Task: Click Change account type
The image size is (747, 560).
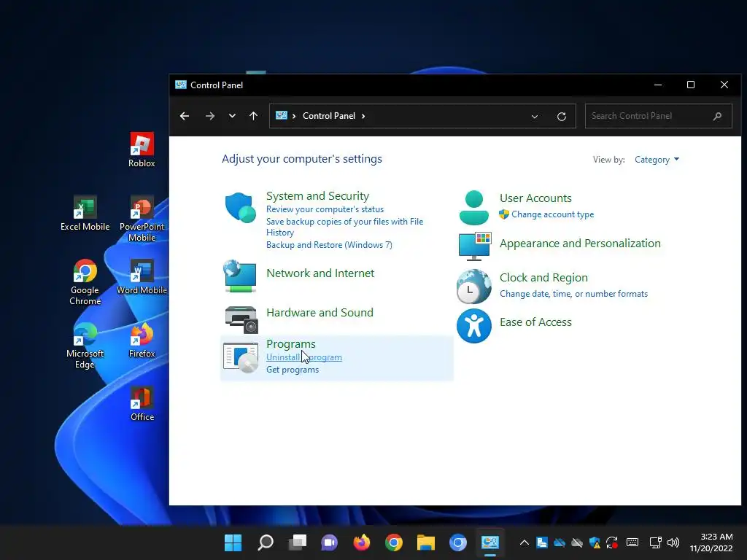Action: click(553, 214)
